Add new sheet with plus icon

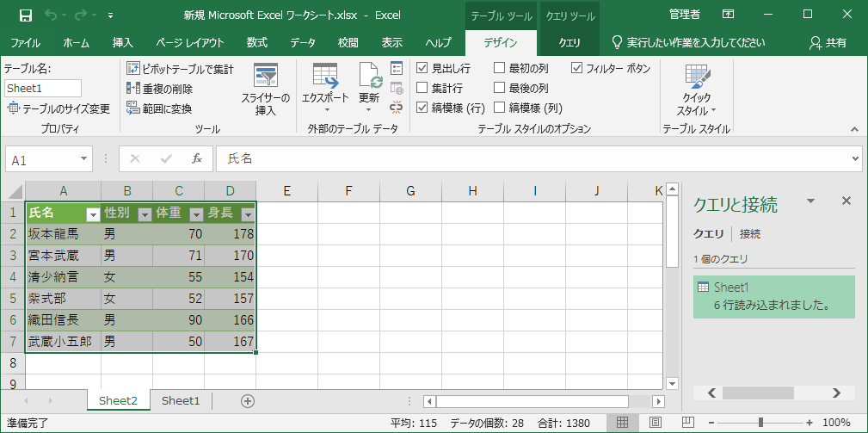[x=248, y=401]
